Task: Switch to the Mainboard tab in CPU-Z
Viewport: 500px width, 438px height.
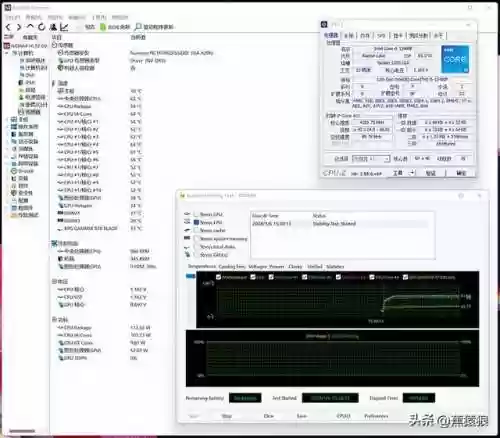Action: [x=349, y=35]
